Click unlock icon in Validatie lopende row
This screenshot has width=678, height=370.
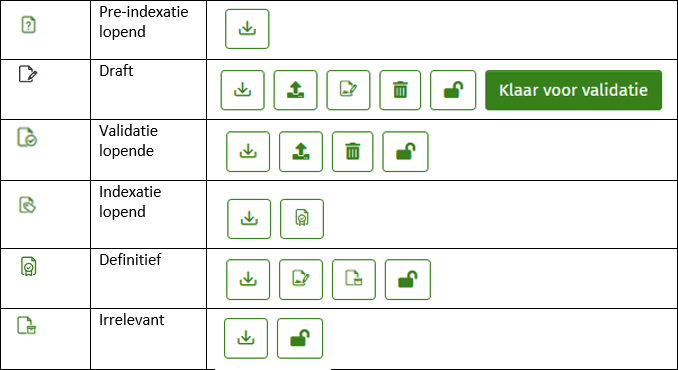pos(405,151)
